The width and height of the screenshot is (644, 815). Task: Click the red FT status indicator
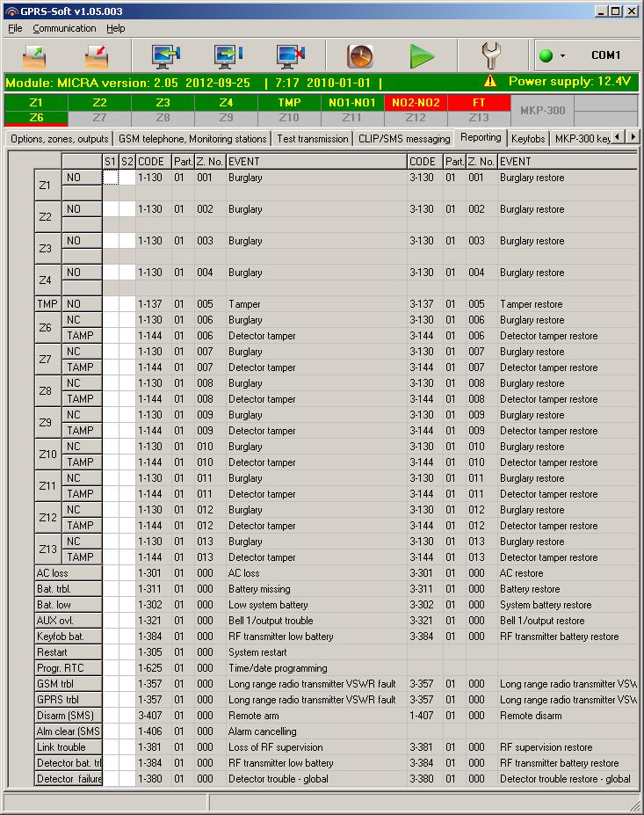[x=479, y=102]
